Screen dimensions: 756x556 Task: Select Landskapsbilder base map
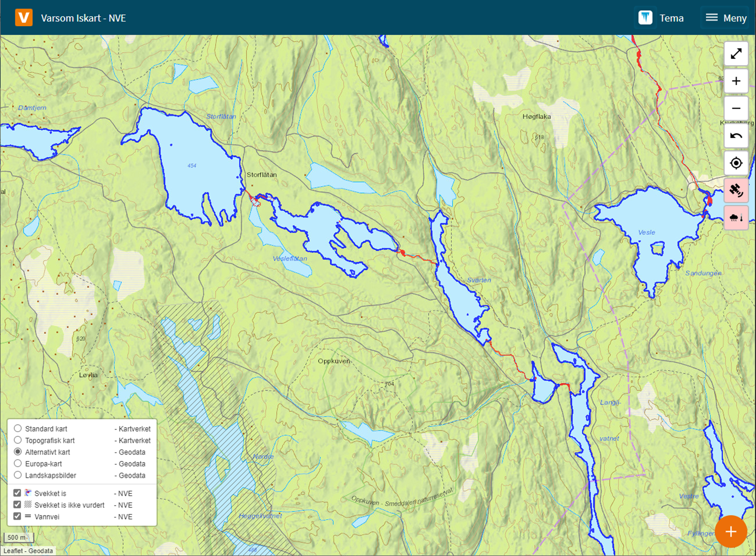pyautogui.click(x=18, y=475)
